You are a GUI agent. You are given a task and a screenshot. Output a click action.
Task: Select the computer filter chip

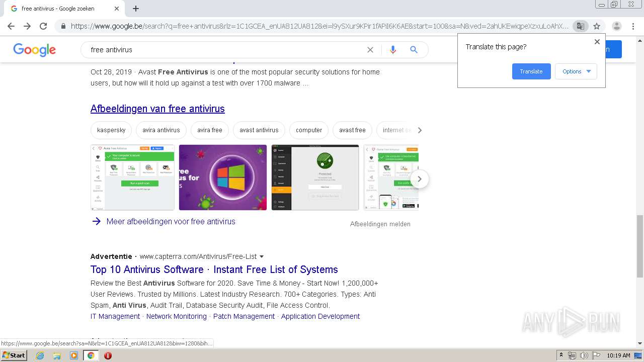pos(309,130)
